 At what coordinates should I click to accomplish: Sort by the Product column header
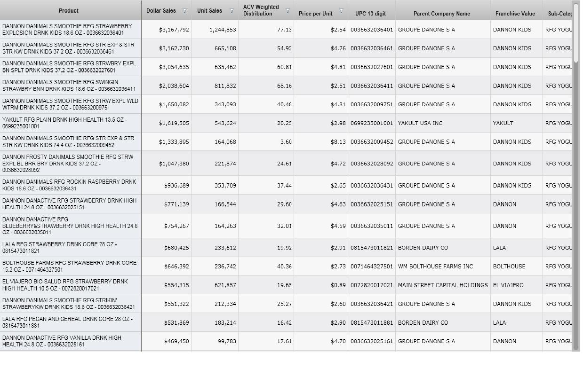69,11
